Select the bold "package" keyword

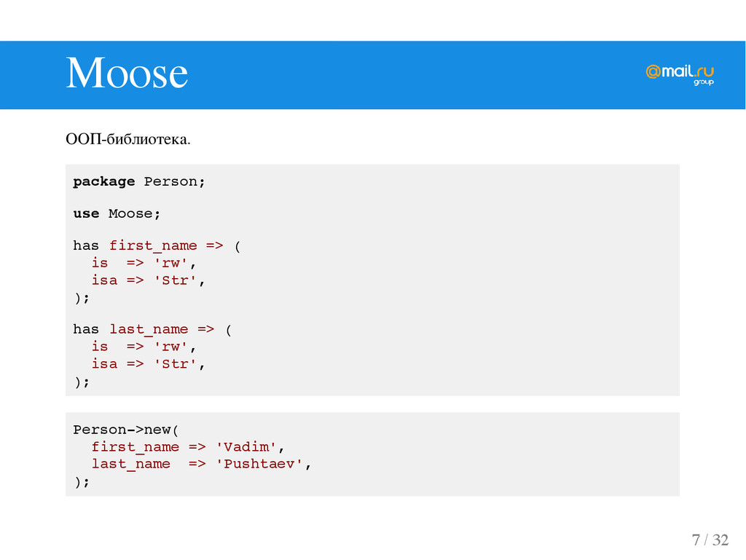(103, 182)
